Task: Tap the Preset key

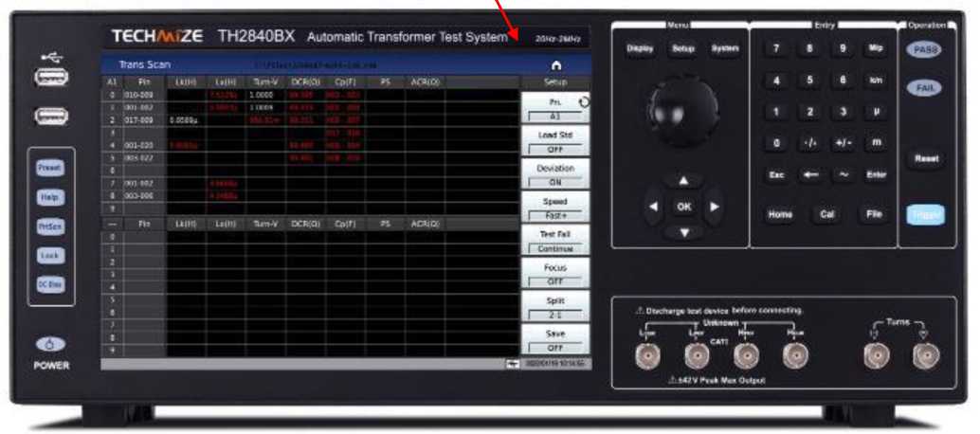Action: click(x=50, y=168)
